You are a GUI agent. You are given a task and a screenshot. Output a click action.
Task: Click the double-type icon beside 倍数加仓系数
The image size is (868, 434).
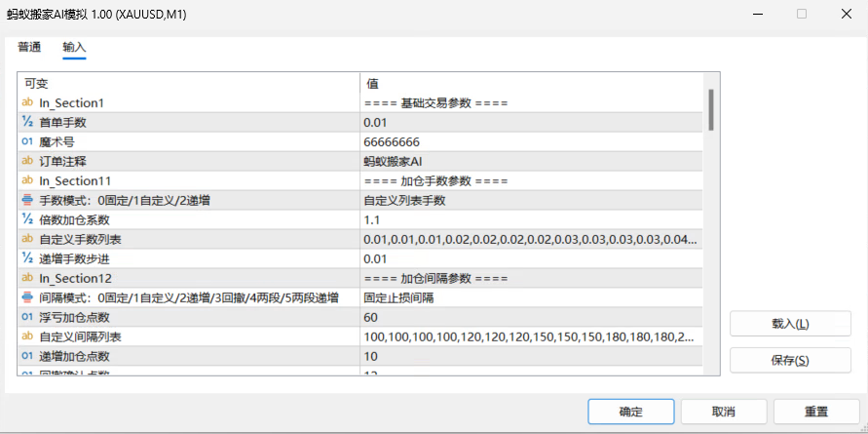click(27, 219)
